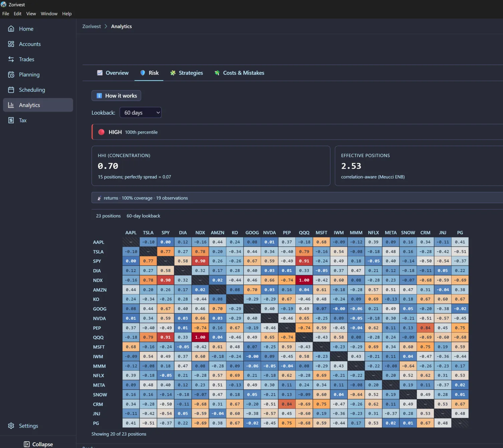Click 'Showing 20 of 23 positions' text
Screen dimensions: 503x448
pos(119,434)
